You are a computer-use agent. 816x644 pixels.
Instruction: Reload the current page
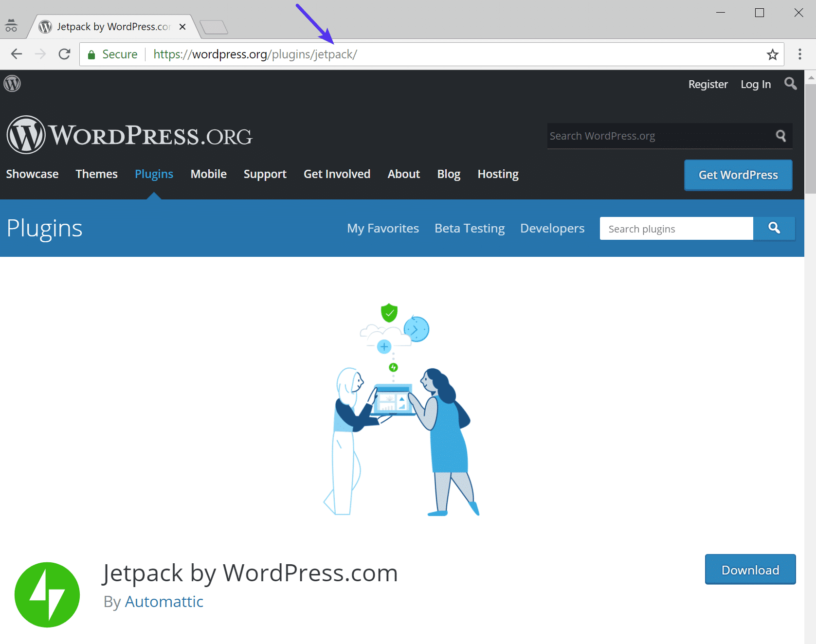pos(64,54)
